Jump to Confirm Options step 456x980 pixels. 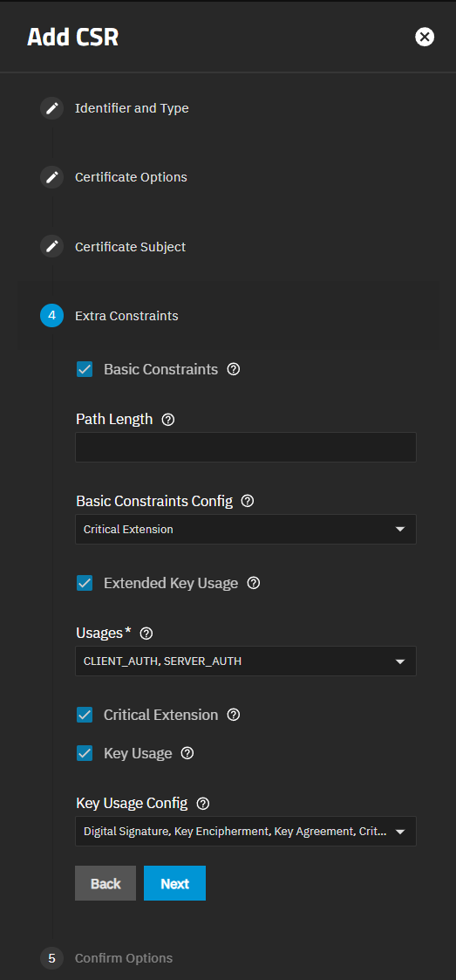(x=124, y=957)
